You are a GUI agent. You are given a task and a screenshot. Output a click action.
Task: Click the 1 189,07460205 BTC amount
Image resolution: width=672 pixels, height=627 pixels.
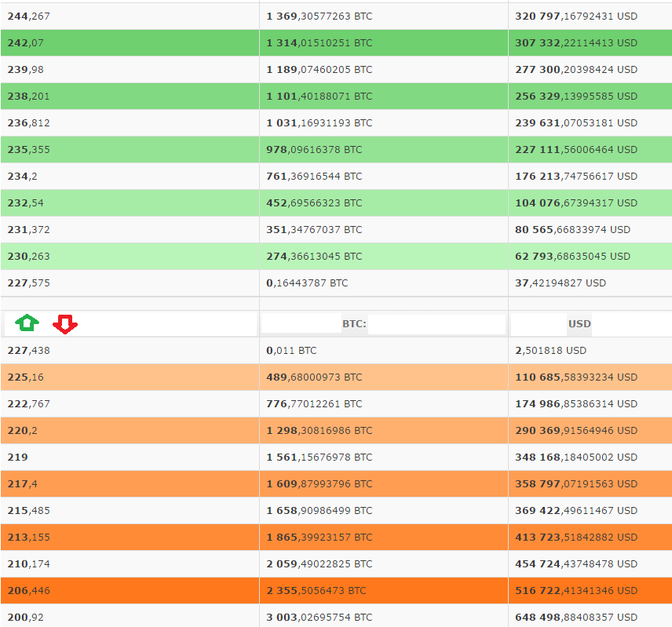320,69
